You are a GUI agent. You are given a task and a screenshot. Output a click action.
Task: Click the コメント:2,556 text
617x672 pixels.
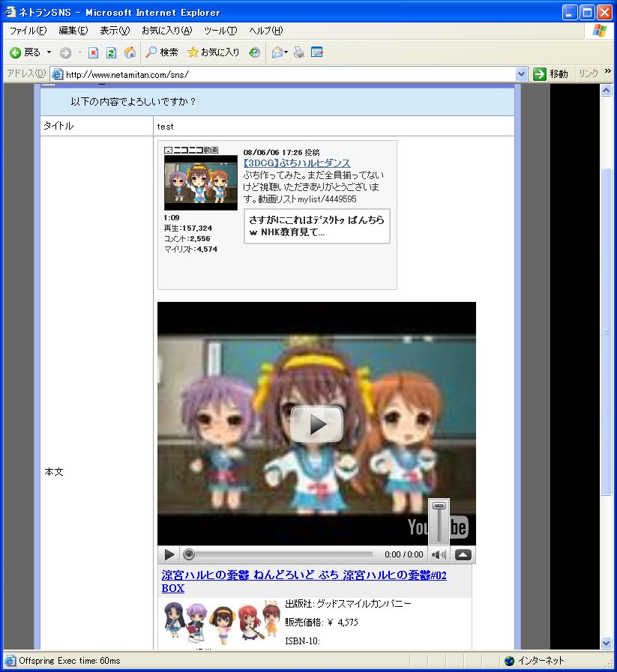(187, 239)
